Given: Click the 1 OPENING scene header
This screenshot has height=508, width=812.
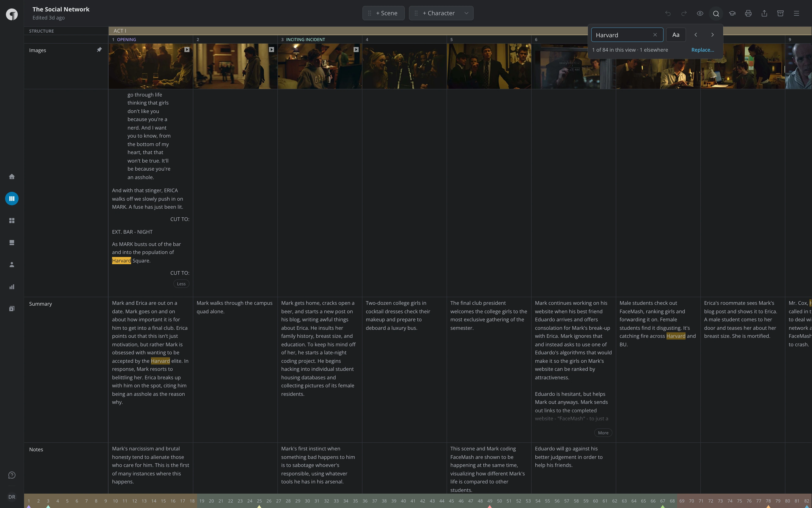Looking at the screenshot, I should tap(151, 39).
